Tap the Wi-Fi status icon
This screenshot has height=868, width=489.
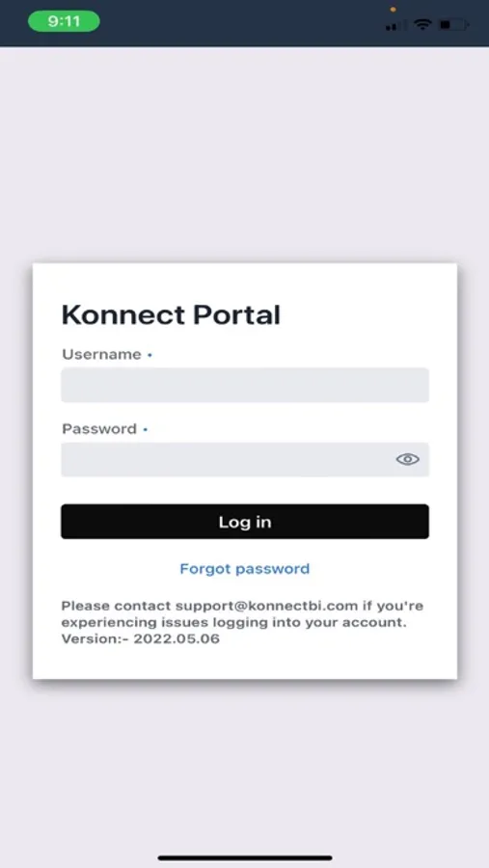click(422, 24)
